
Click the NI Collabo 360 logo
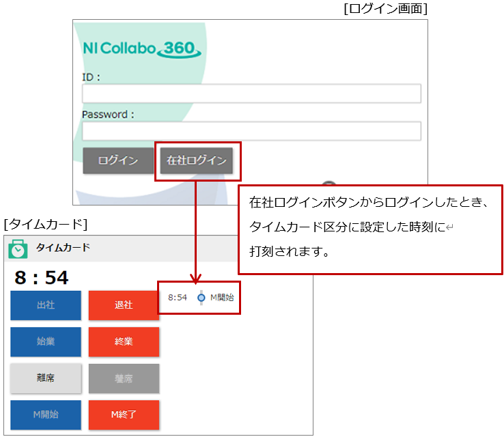pyautogui.click(x=142, y=49)
